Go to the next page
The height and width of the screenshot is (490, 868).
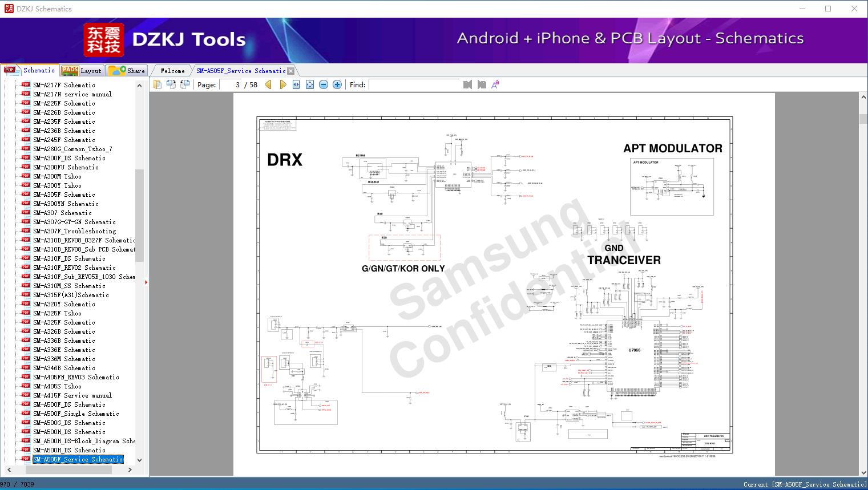[282, 84]
